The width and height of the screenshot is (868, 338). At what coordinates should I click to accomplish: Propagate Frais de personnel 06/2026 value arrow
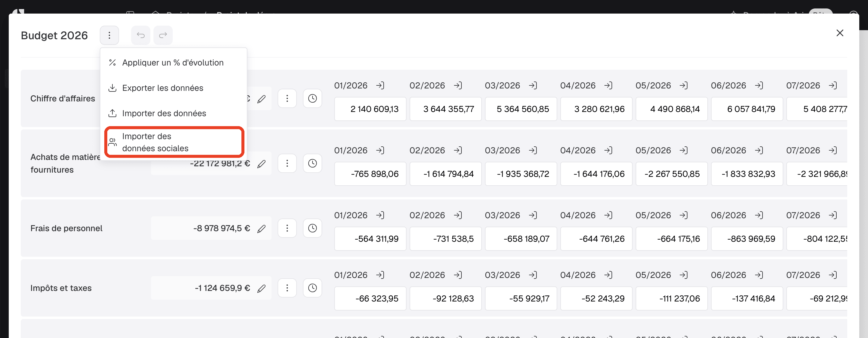759,215
